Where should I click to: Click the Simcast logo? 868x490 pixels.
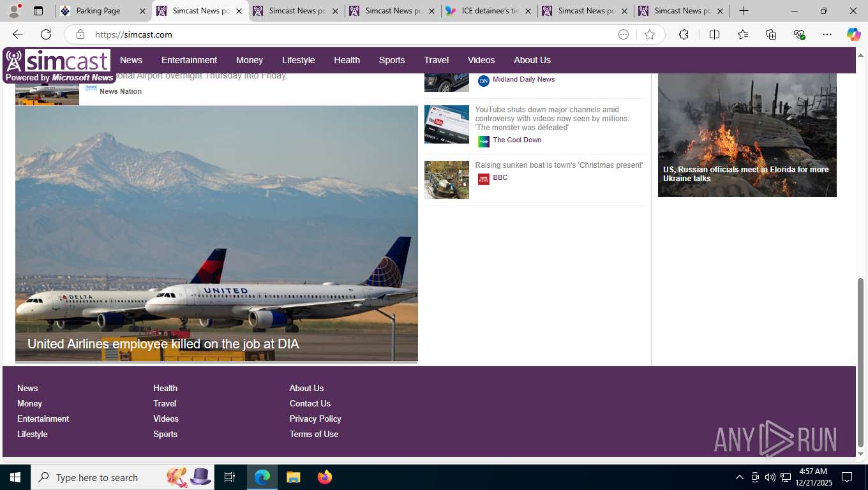point(58,66)
